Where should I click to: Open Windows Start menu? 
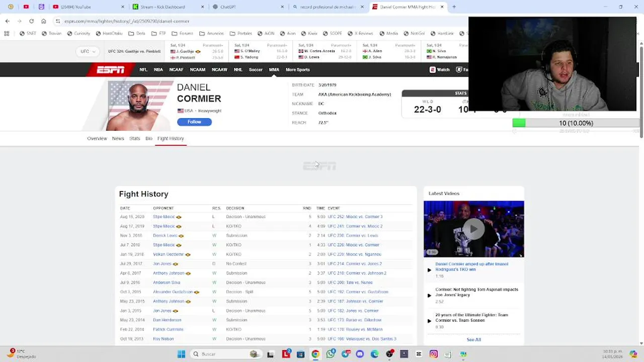181,354
